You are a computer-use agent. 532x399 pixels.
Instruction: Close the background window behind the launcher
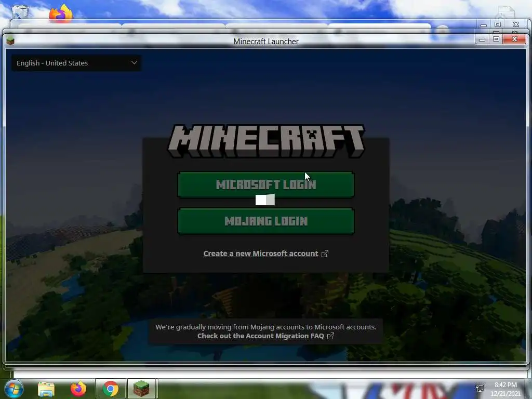coord(516,25)
